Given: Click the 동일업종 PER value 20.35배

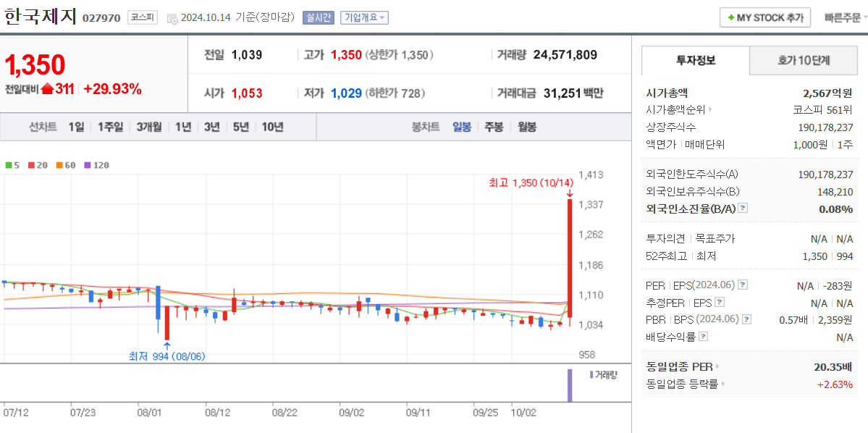Looking at the screenshot, I should [x=833, y=366].
